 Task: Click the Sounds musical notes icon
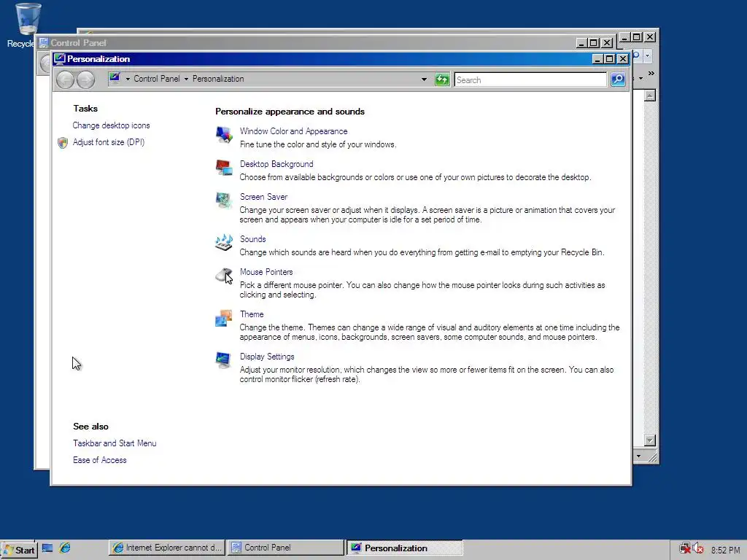(x=224, y=243)
